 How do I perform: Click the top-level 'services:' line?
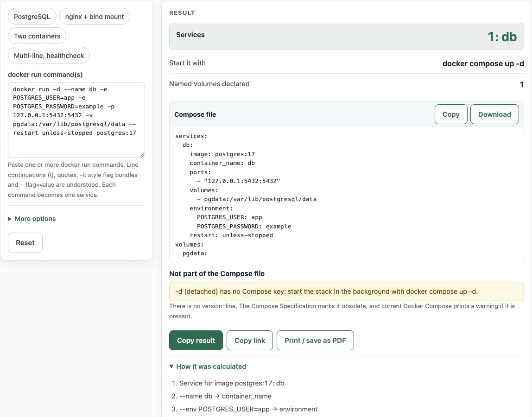tap(191, 136)
